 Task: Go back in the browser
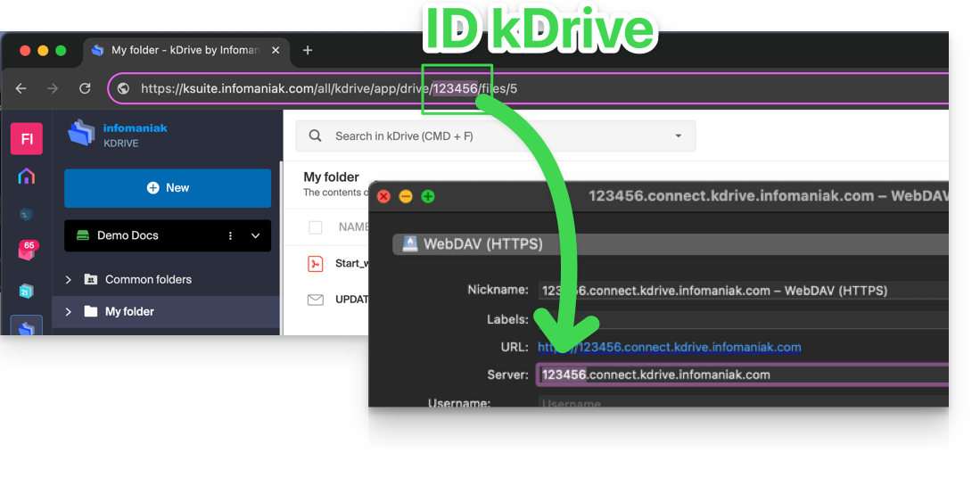(21, 89)
